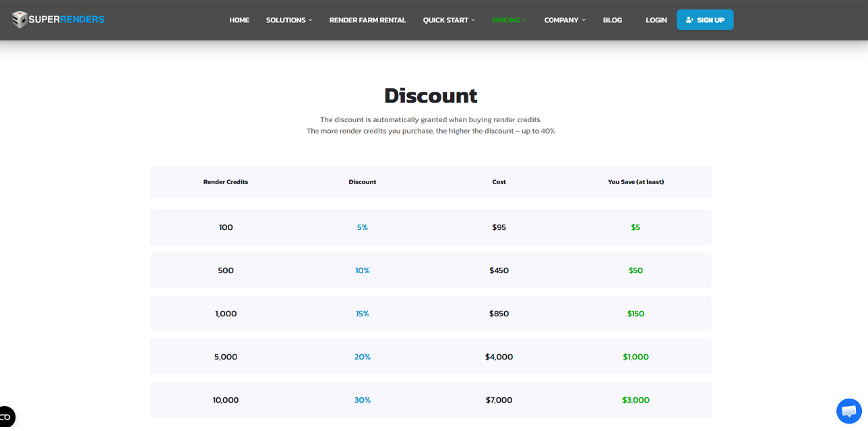Open the QUICK START dropdown
The height and width of the screenshot is (431, 868).
click(448, 20)
